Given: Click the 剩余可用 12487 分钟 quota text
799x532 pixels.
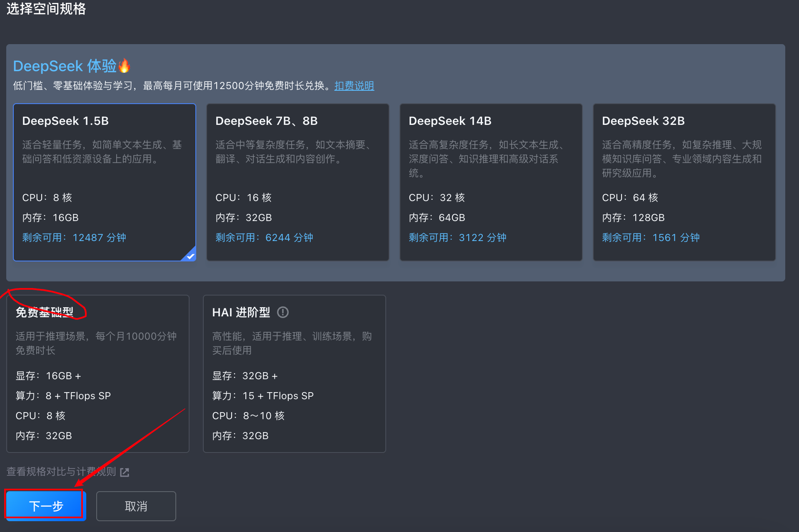Looking at the screenshot, I should (x=74, y=237).
